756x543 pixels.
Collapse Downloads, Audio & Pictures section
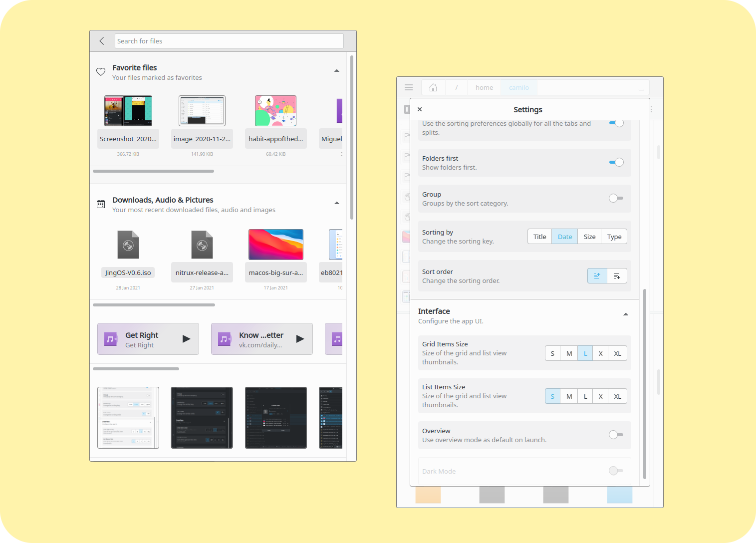coord(337,203)
